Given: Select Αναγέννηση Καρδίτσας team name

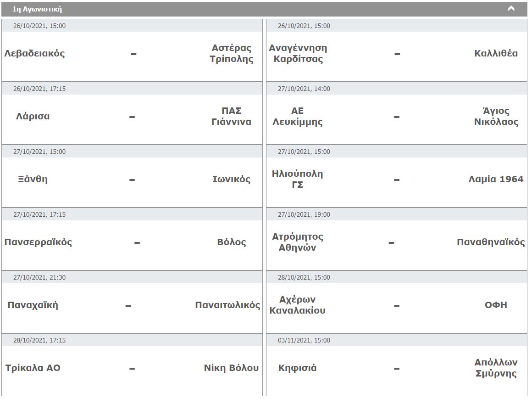Looking at the screenshot, I should tap(298, 53).
